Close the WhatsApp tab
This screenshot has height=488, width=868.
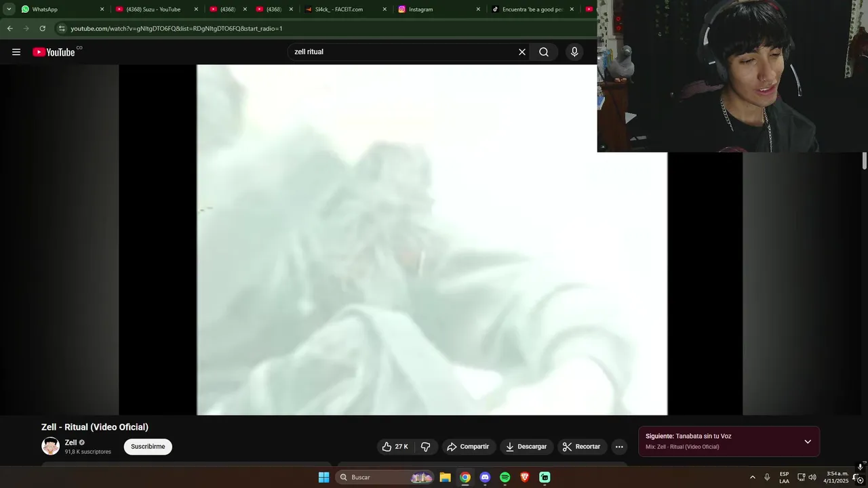click(x=102, y=9)
